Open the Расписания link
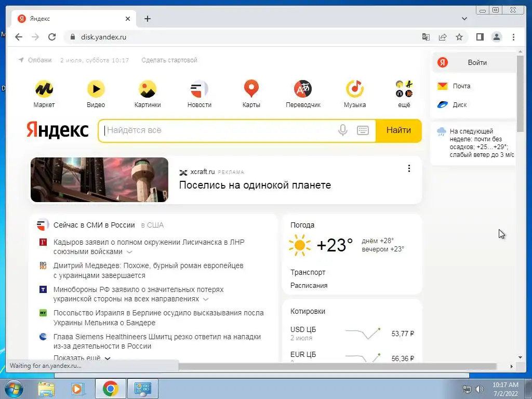532x399 pixels. 309,285
